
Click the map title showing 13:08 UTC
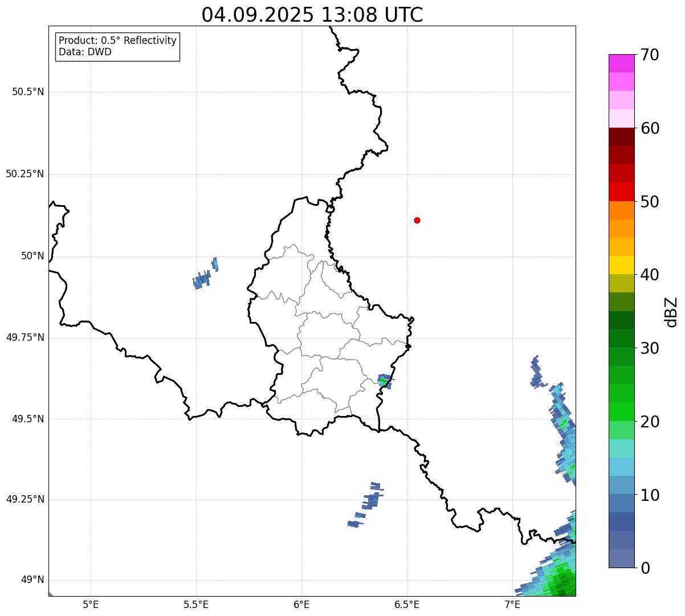[x=312, y=15]
